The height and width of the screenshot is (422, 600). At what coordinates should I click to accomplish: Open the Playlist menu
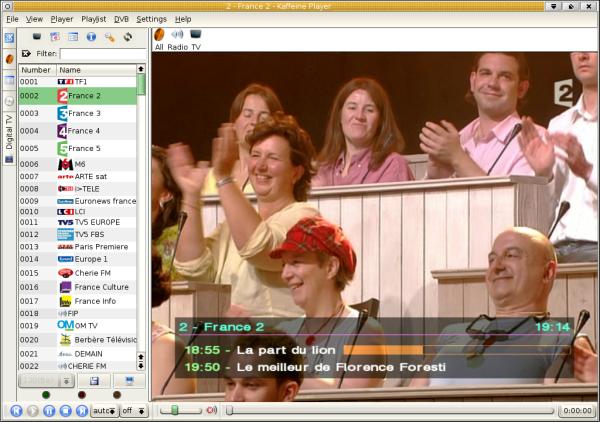(x=94, y=19)
